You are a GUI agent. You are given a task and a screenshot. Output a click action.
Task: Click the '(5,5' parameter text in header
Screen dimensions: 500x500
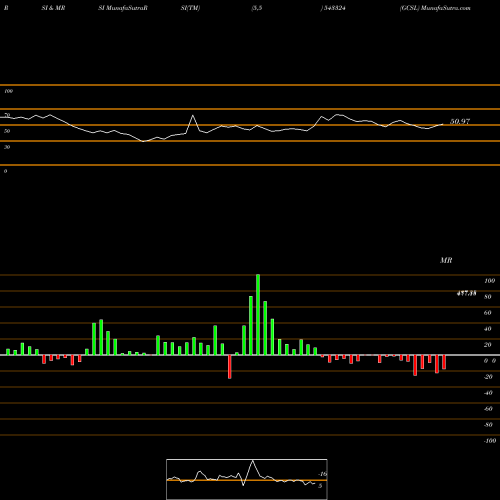tap(257, 8)
